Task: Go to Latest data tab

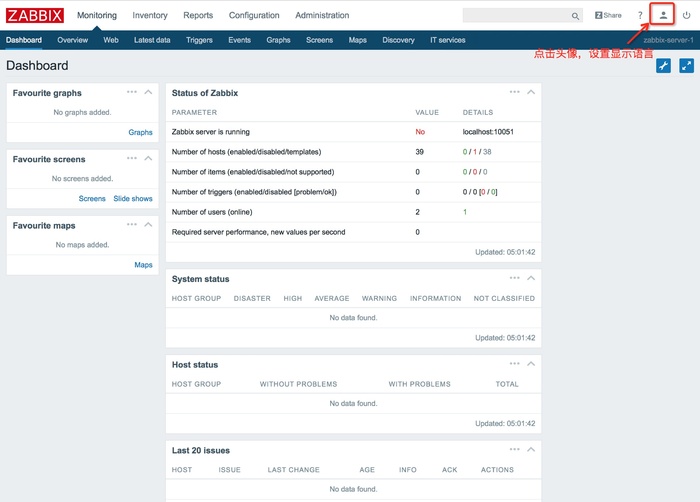Action: (x=152, y=40)
